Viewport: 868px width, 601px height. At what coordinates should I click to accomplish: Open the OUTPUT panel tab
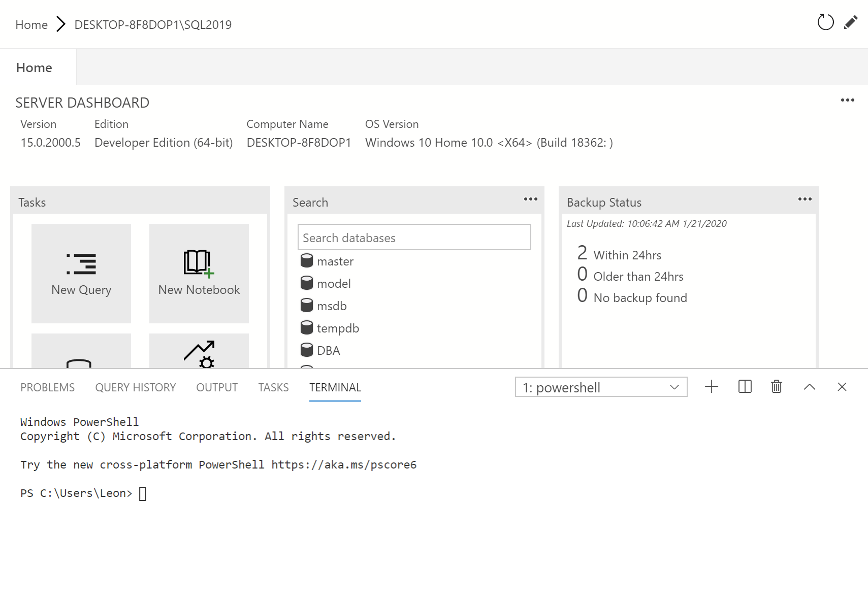217,387
